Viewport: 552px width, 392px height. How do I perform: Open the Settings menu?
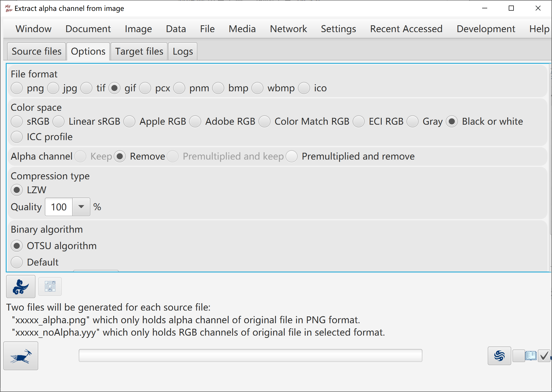[338, 29]
